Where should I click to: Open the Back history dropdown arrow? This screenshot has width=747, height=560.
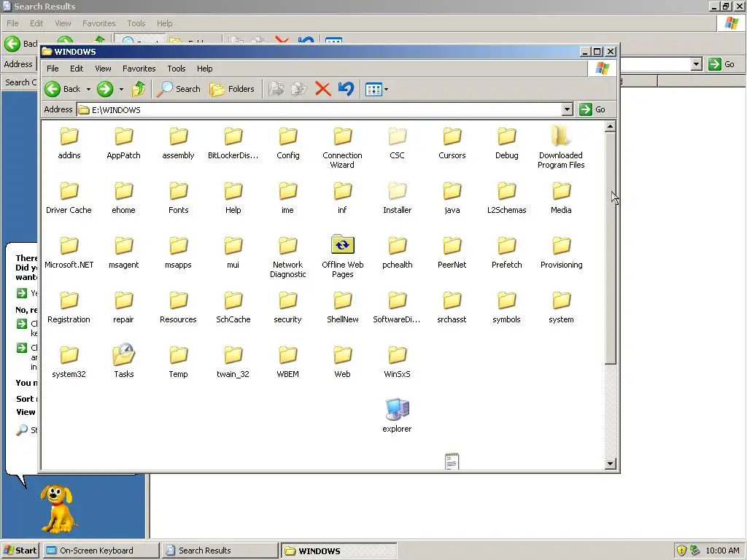88,89
